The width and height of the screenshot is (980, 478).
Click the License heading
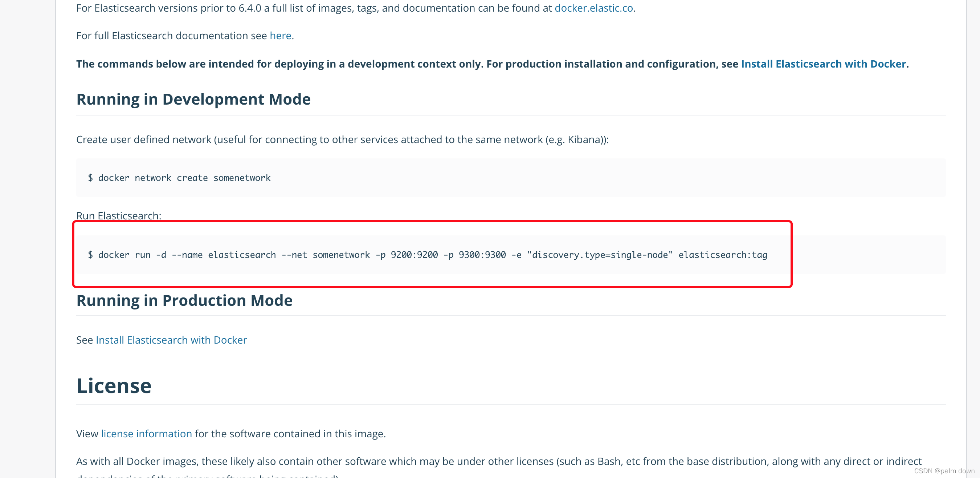pos(114,386)
